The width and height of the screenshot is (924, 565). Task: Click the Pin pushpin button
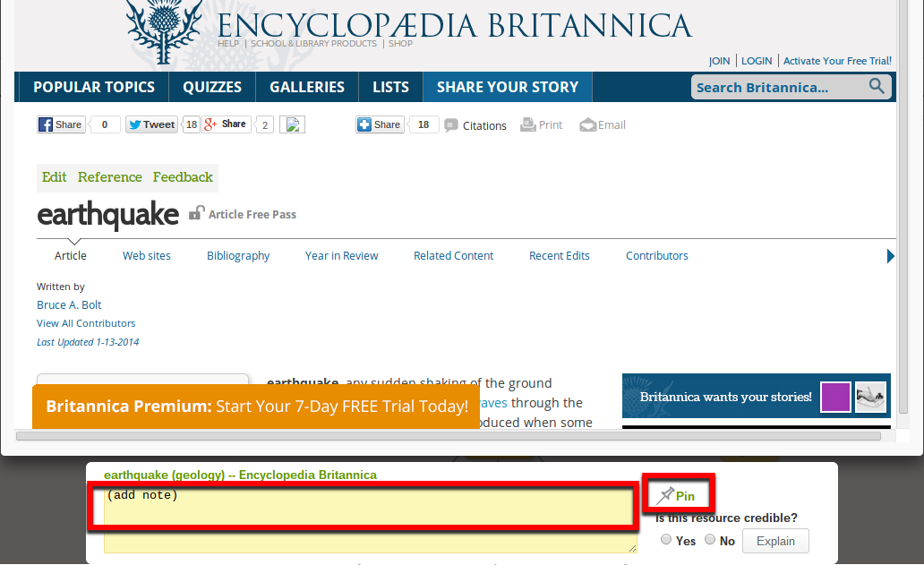(677, 495)
